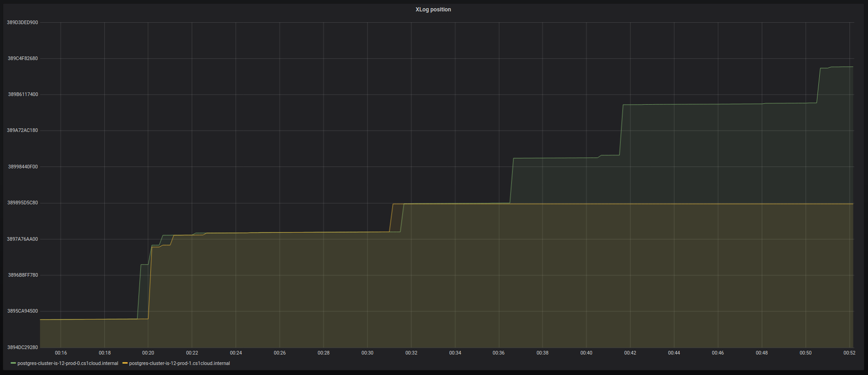
Task: Click the 00:36 time axis label
Action: [499, 353]
